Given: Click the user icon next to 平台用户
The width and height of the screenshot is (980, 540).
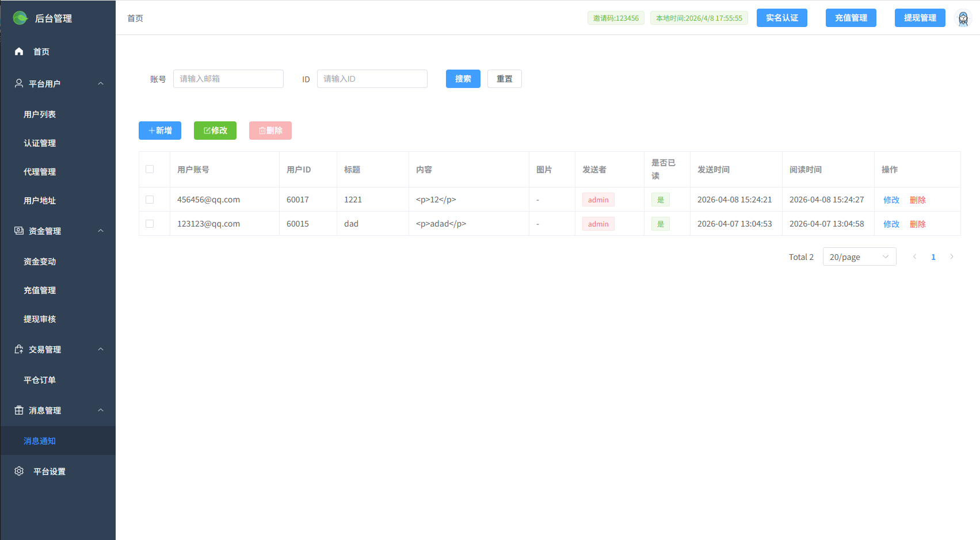Looking at the screenshot, I should (x=19, y=83).
